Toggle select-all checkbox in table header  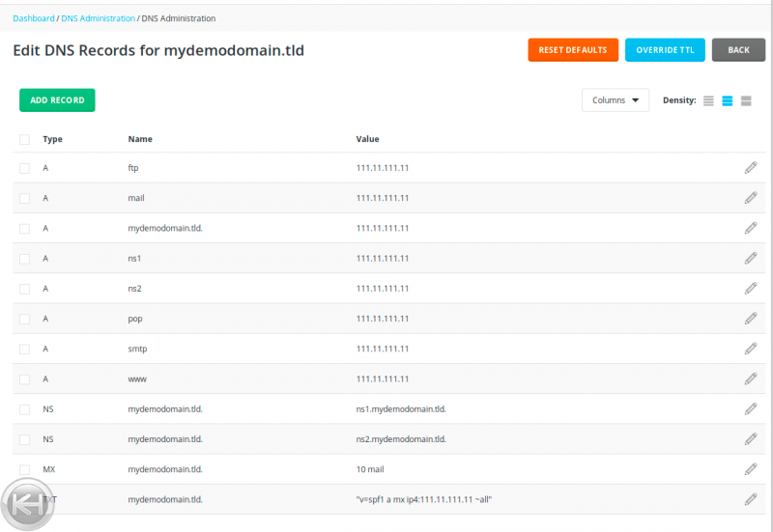(25, 139)
